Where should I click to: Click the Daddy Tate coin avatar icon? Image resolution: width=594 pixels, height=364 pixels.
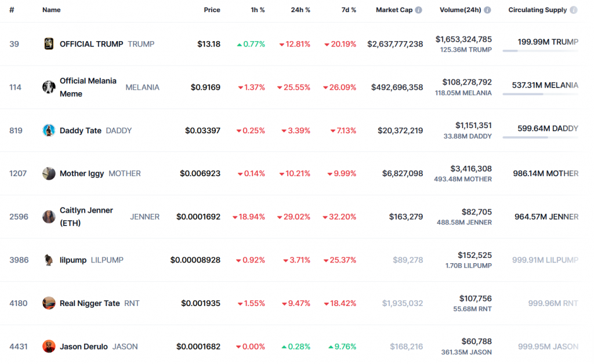click(x=49, y=130)
